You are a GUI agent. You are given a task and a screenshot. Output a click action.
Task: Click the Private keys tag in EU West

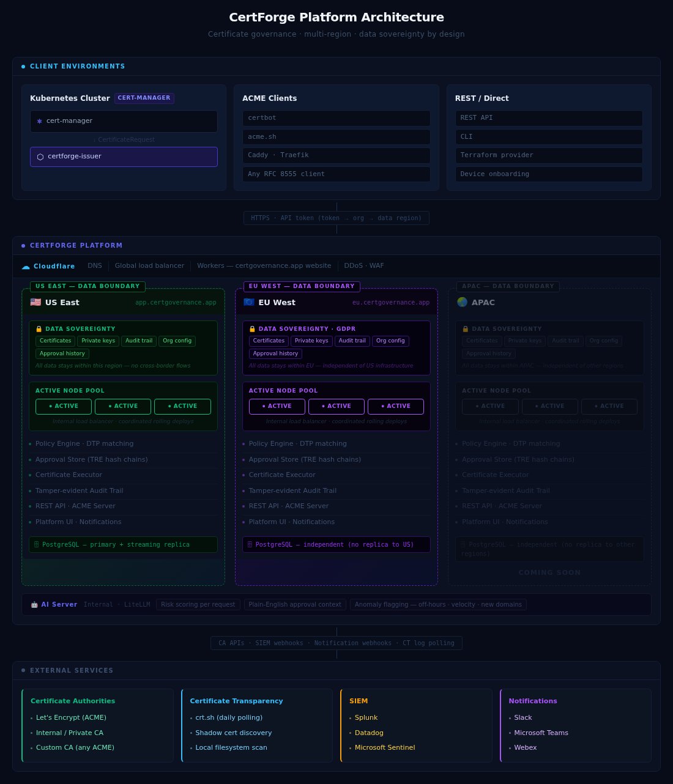click(x=311, y=341)
